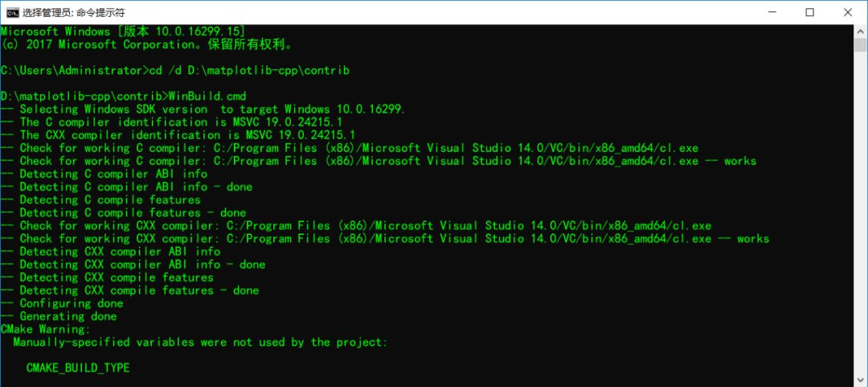Screen dimensions: 868x387
Task: Click the 'Manually-specified variables were not used' line
Action: (x=200, y=342)
